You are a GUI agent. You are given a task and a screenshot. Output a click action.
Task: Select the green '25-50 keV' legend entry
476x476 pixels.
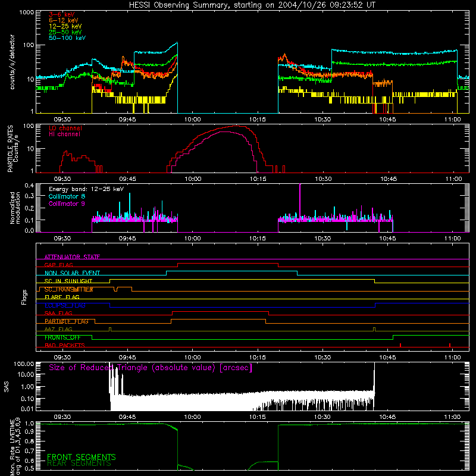65,32
